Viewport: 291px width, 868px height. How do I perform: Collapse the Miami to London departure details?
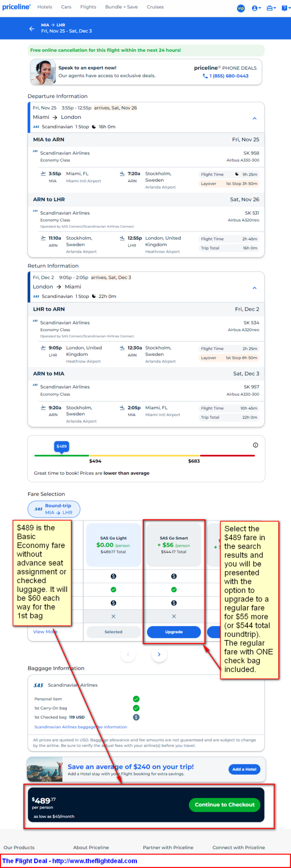tap(255, 118)
